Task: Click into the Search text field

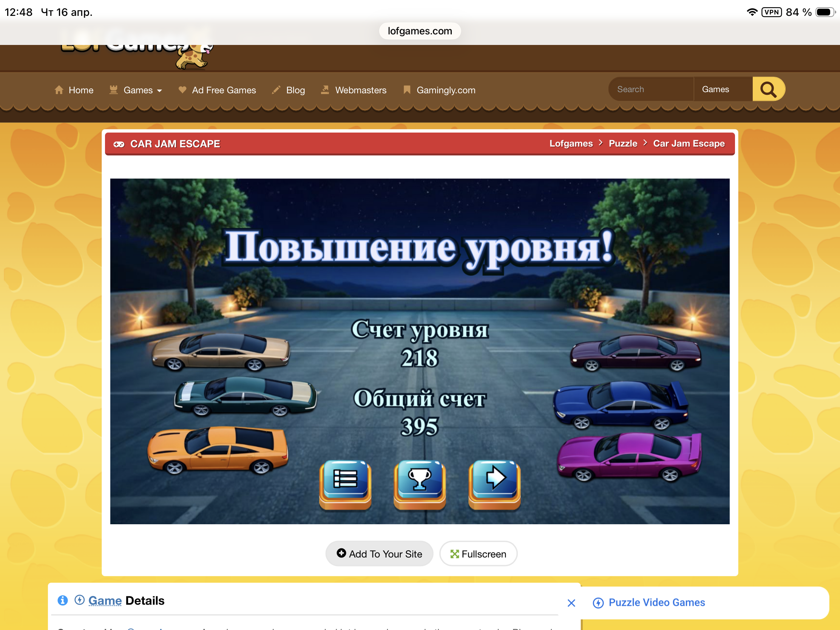Action: tap(651, 90)
